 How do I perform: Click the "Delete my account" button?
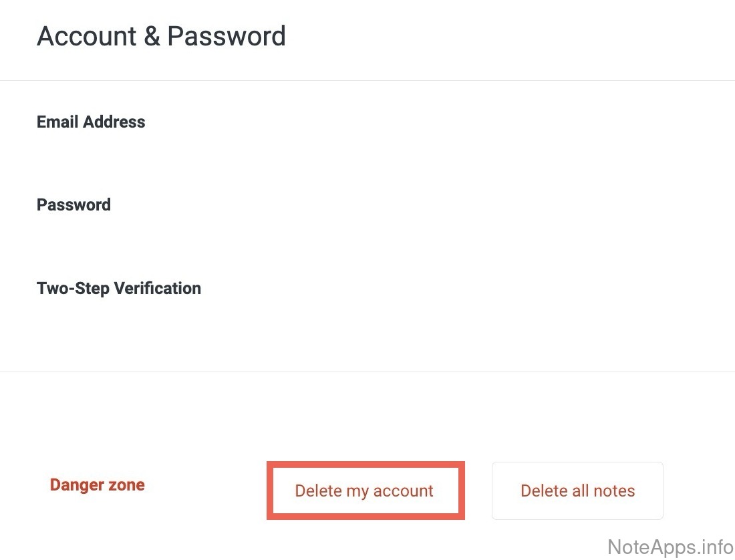(364, 491)
